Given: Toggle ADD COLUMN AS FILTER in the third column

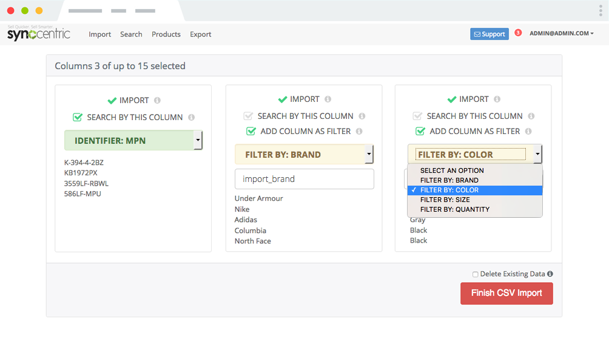Looking at the screenshot, I should 419,131.
